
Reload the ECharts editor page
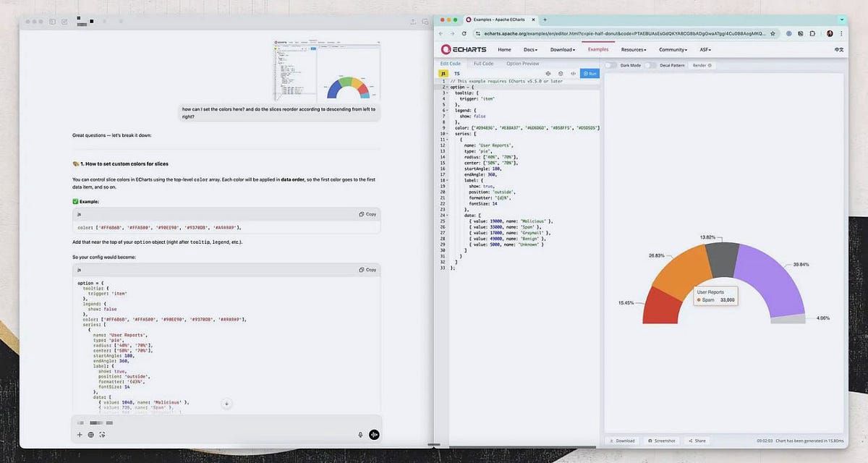[465, 33]
